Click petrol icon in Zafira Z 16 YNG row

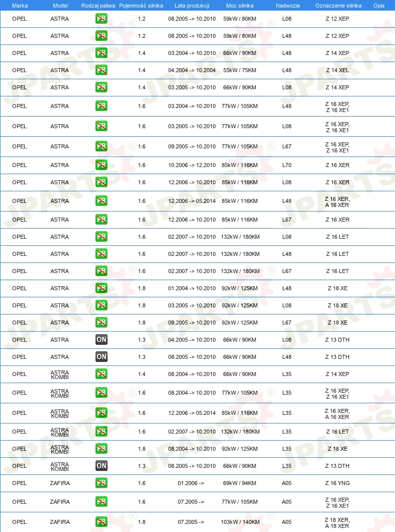click(101, 483)
